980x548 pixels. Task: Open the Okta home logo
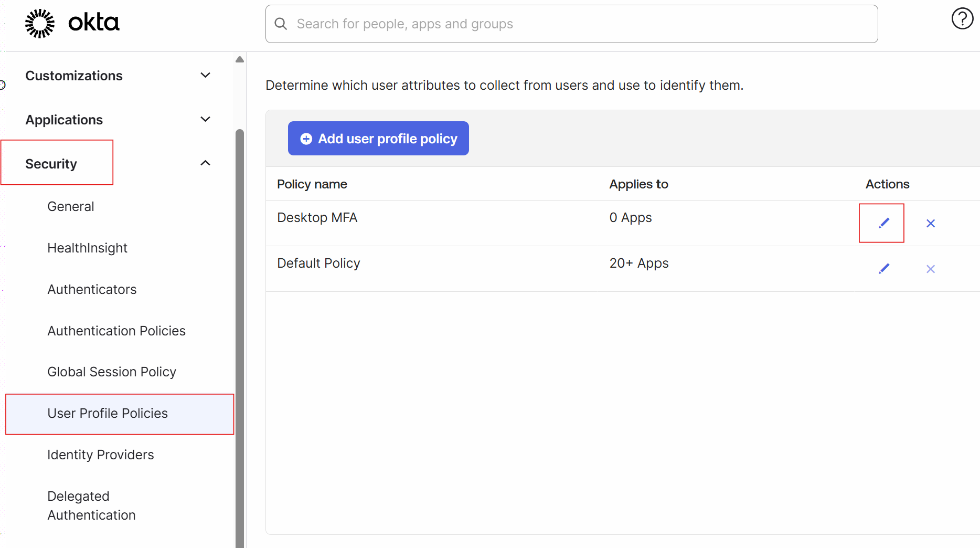tap(71, 23)
